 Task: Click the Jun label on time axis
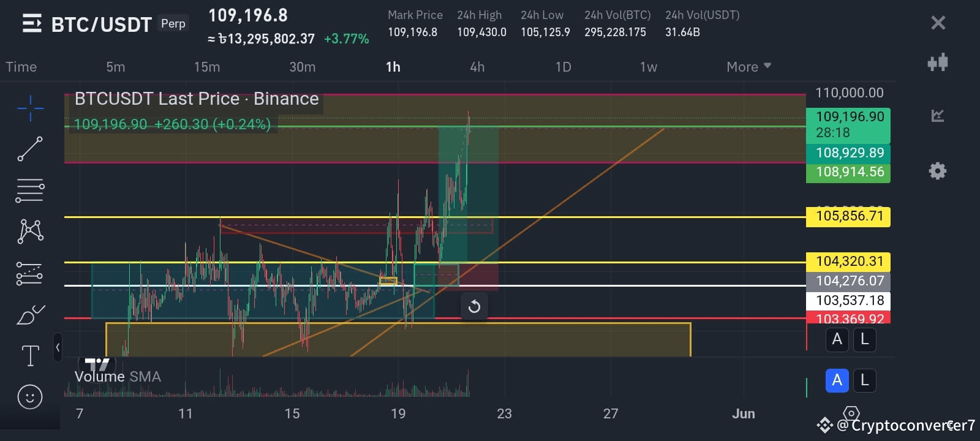pyautogui.click(x=744, y=413)
